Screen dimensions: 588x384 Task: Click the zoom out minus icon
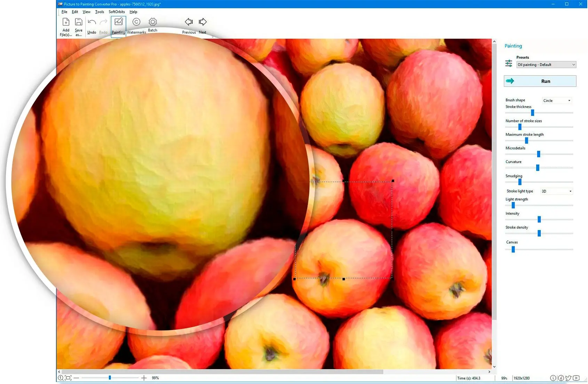77,378
